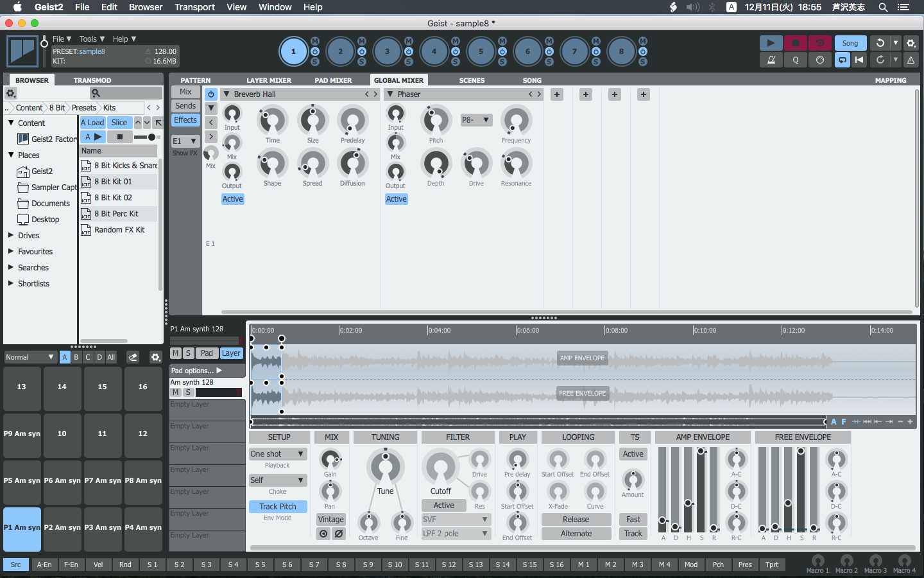
Task: Switch to the PAD MIXER tab
Action: tap(333, 80)
